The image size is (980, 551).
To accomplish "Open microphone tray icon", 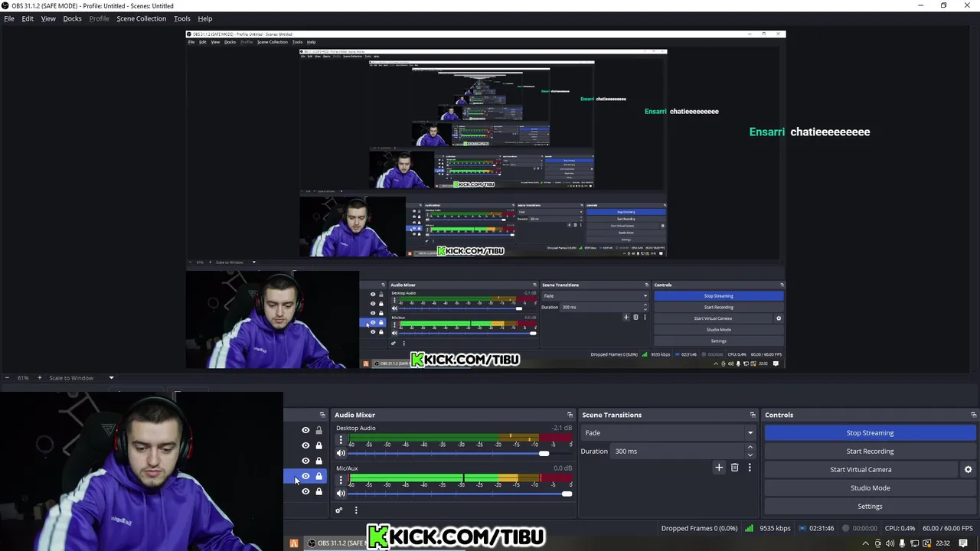I will tap(902, 543).
